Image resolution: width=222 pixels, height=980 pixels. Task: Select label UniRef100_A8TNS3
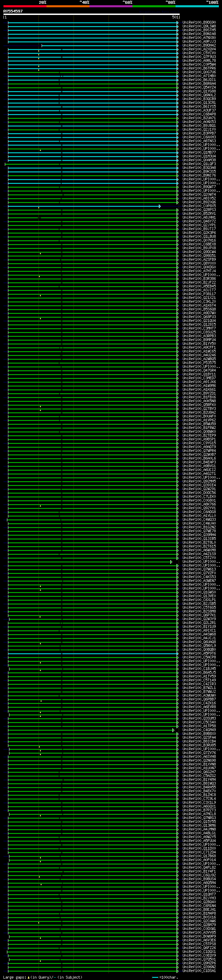coord(199,141)
